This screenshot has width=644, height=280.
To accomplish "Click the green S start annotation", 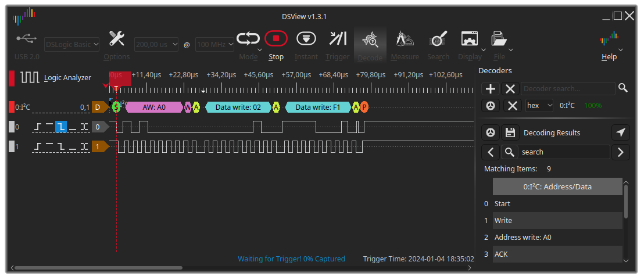I will coord(116,107).
